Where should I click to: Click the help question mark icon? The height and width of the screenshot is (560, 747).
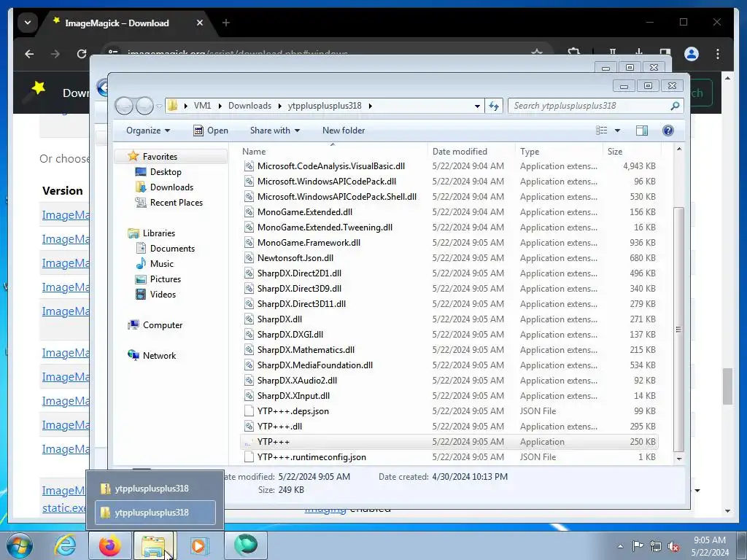(668, 131)
